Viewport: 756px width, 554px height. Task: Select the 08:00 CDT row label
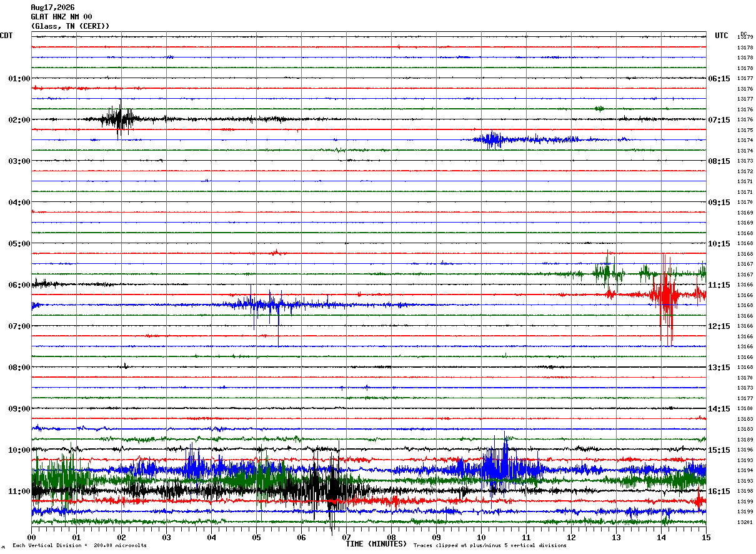click(x=19, y=368)
